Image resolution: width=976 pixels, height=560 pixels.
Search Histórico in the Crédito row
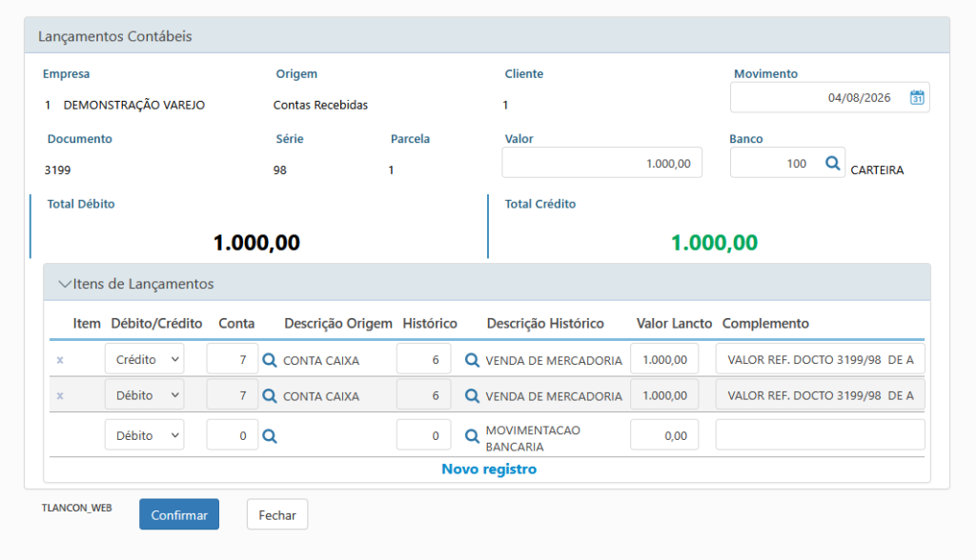point(473,360)
